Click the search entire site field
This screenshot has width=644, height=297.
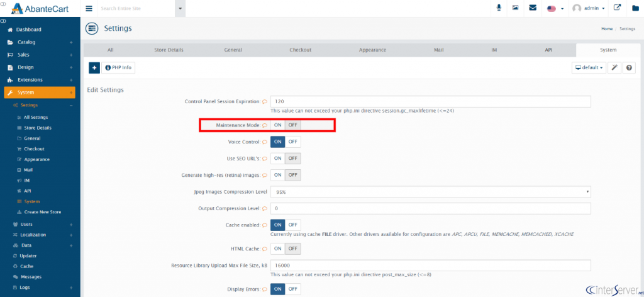(x=136, y=8)
